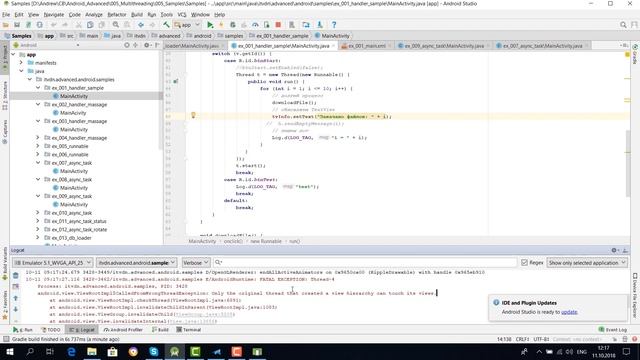Open the Android project view dropdown
This screenshot has width=640, height=360.
point(46,45)
